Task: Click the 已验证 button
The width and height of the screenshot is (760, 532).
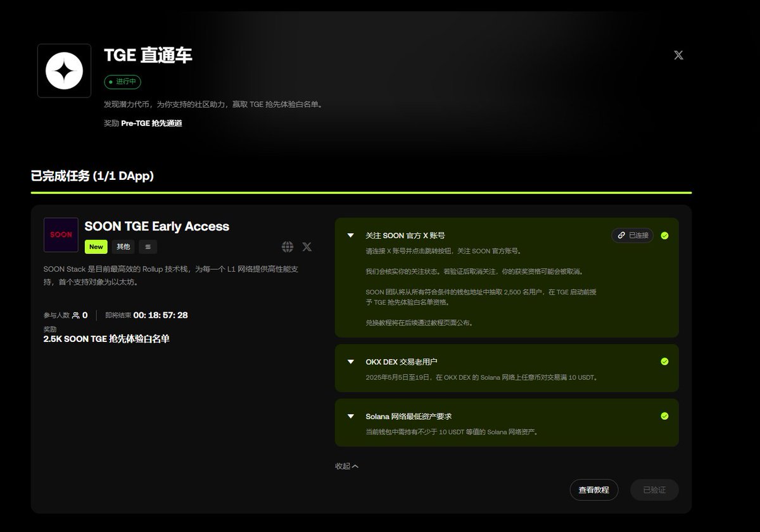Action: pos(654,490)
